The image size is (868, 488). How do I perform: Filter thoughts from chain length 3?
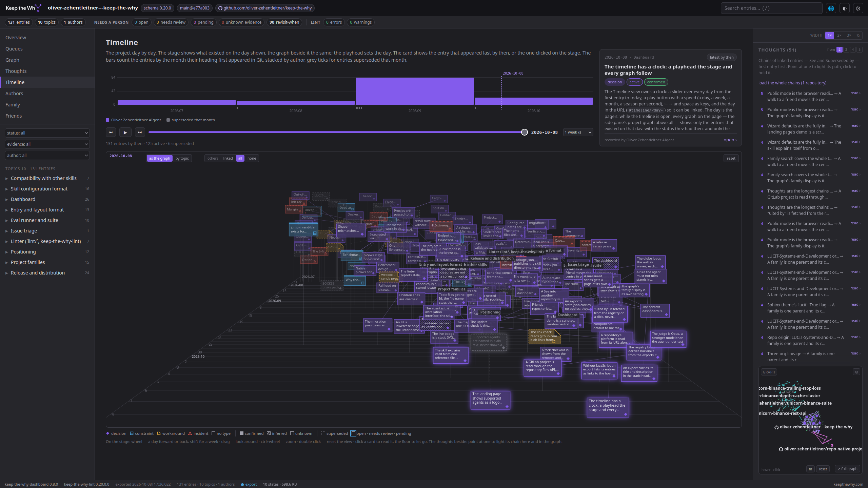coord(846,49)
